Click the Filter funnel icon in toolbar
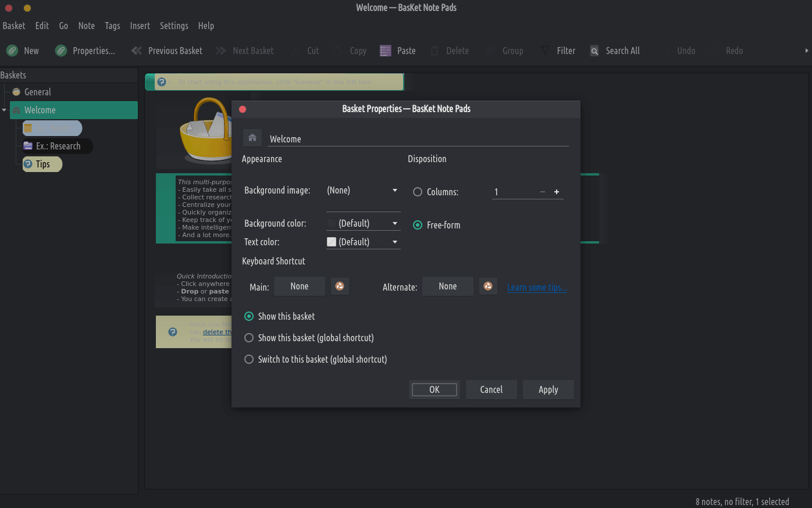Image resolution: width=812 pixels, height=508 pixels. click(545, 51)
